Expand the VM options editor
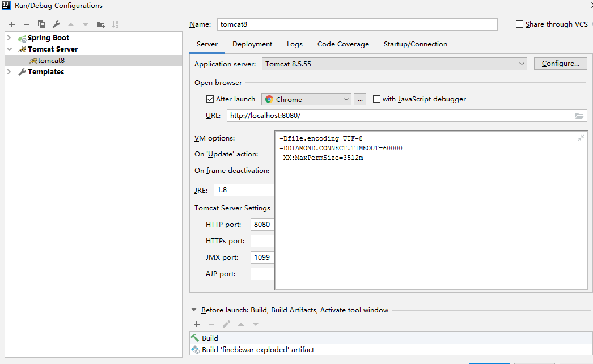This screenshot has width=593, height=364. coord(580,137)
